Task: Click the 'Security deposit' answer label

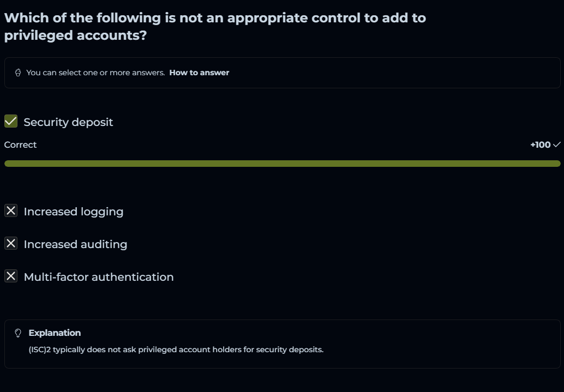Action: pos(68,122)
